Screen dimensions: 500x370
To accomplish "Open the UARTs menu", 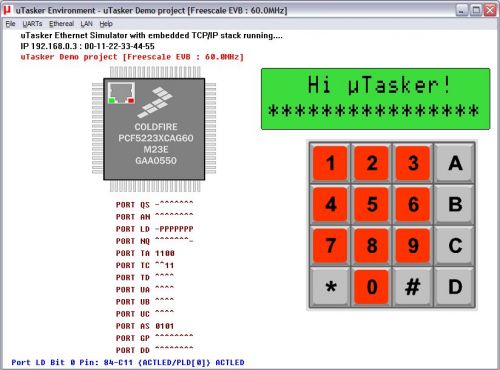I will pos(32,24).
